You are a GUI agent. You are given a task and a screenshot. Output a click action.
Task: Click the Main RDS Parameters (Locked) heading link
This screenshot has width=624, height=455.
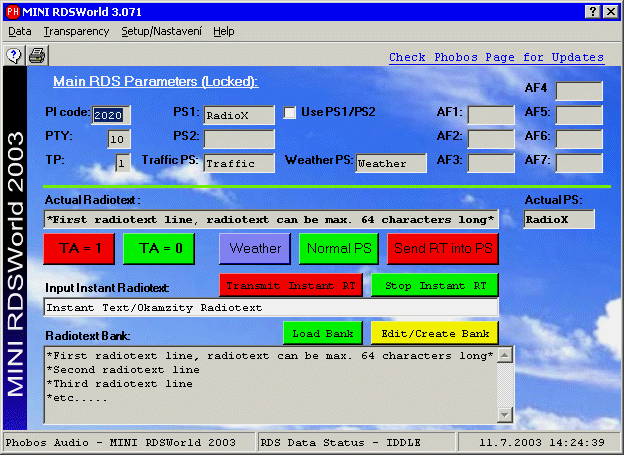tap(156, 81)
